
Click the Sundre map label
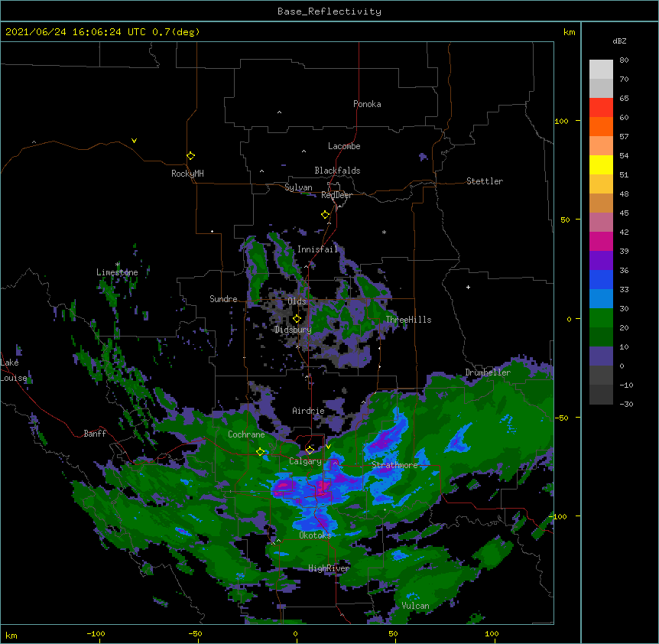pos(223,299)
